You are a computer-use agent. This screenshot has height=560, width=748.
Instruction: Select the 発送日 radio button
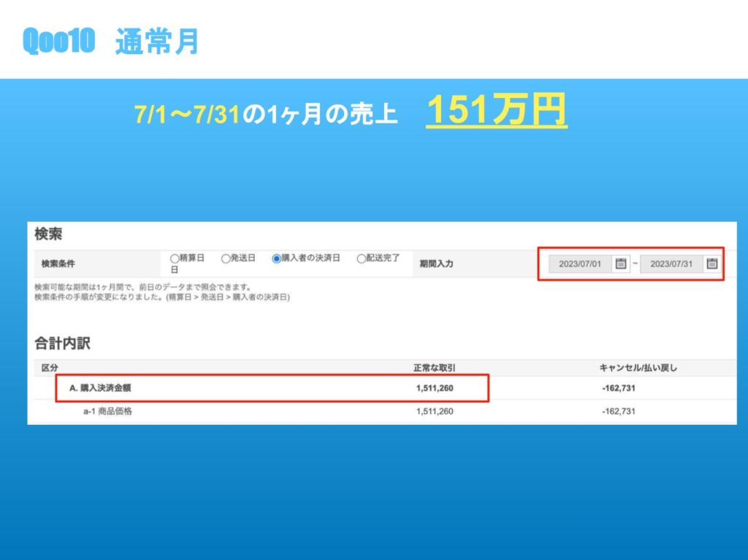(226, 258)
